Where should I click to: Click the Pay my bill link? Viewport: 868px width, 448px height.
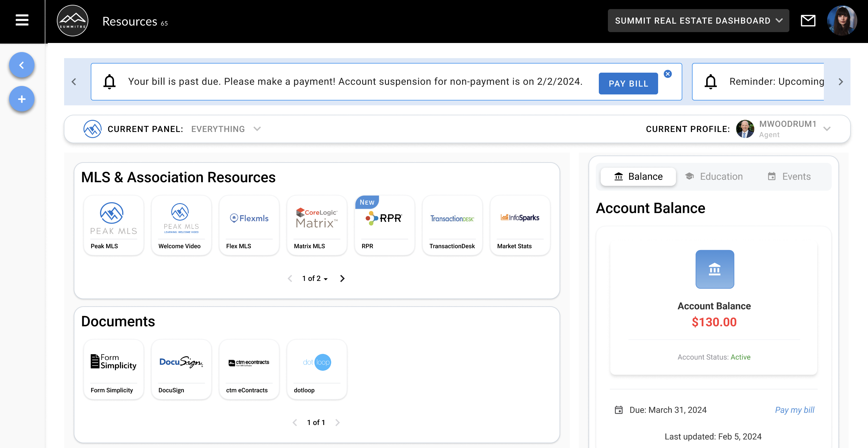point(794,410)
